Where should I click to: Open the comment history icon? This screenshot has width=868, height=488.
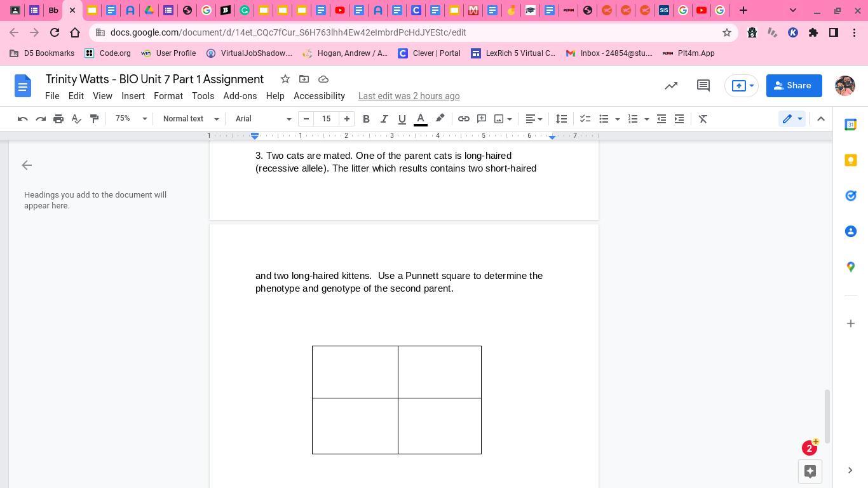[703, 86]
